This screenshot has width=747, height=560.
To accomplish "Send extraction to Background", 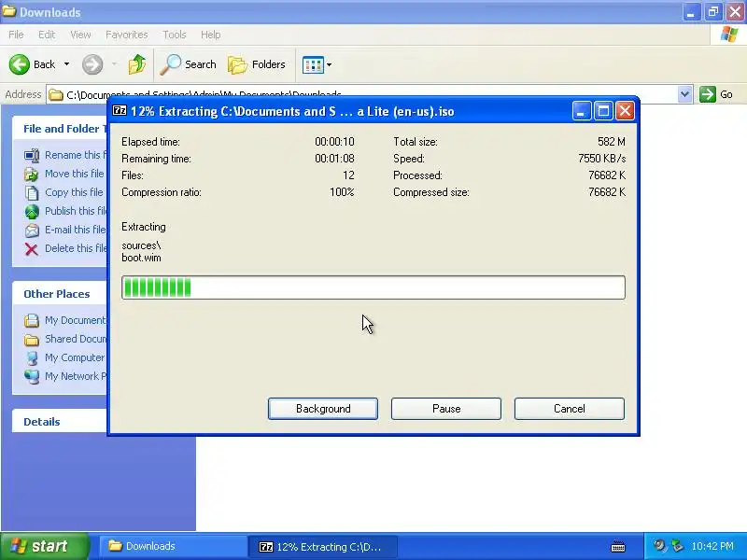I will [x=323, y=409].
